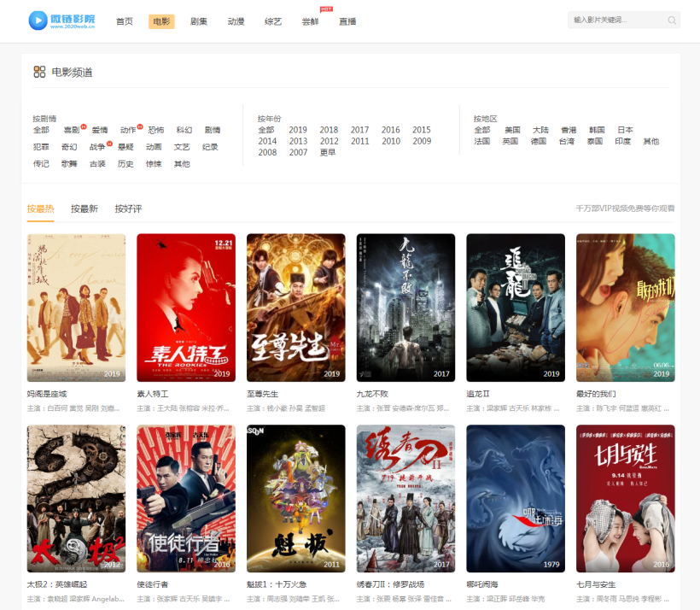Open the 尝鲜 tab with HOT badge
Image resolution: width=700 pixels, height=610 pixels.
(310, 21)
